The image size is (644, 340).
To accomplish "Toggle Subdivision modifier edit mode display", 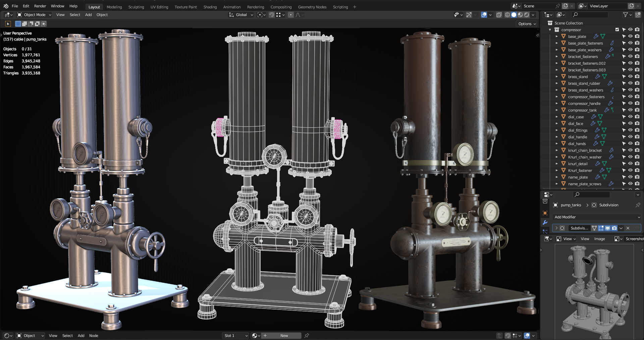I will [x=601, y=228].
